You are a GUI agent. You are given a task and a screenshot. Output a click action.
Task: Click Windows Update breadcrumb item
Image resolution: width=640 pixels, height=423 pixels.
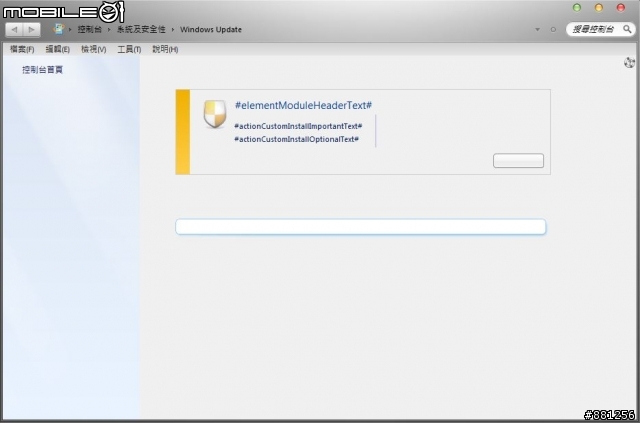211,29
